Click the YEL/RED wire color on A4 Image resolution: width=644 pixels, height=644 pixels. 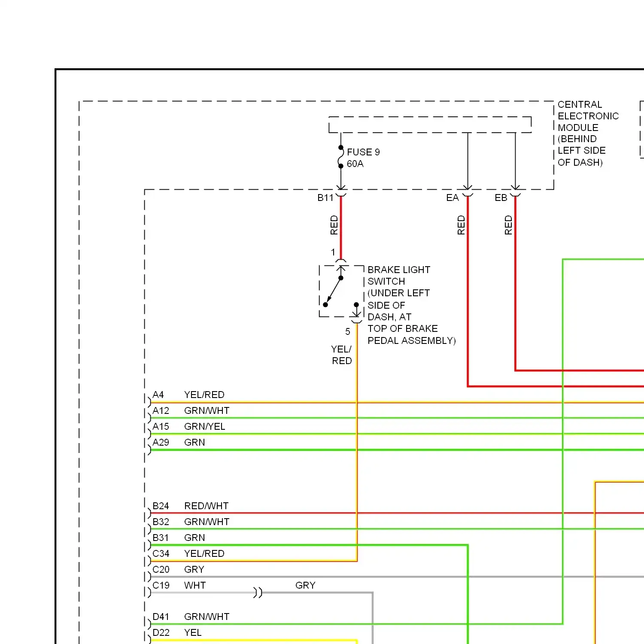pyautogui.click(x=204, y=395)
